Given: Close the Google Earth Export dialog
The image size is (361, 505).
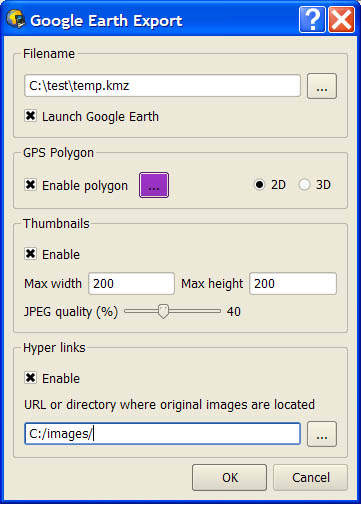Looking at the screenshot, I should click(341, 20).
